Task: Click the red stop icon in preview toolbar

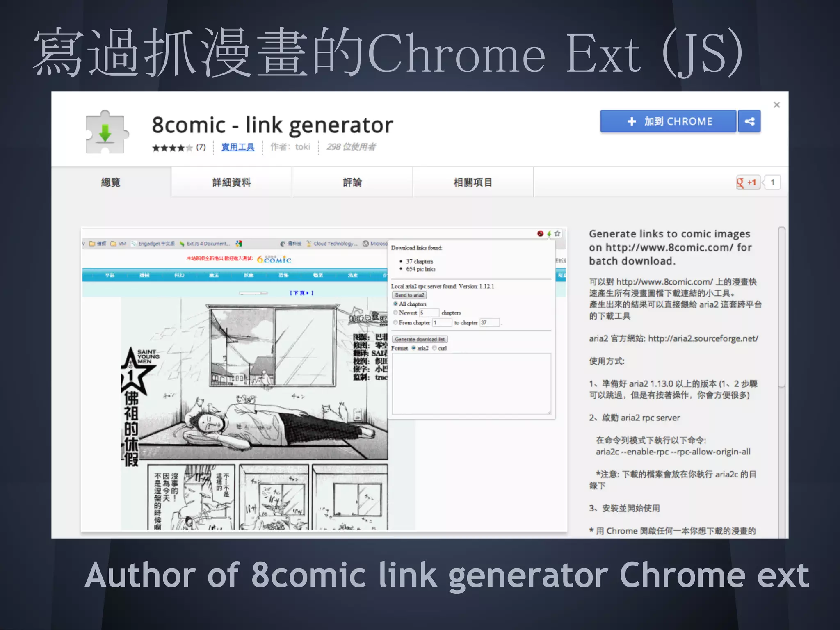Action: click(540, 233)
